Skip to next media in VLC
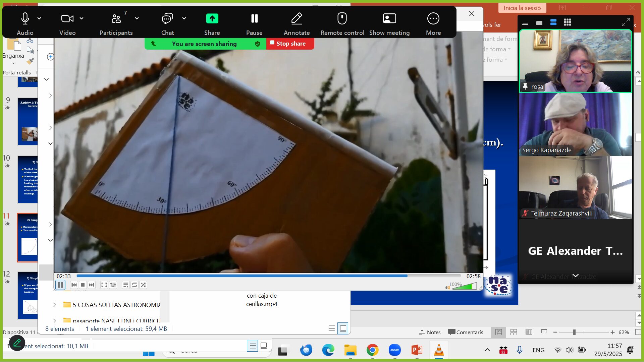The width and height of the screenshot is (644, 362). [x=92, y=285]
